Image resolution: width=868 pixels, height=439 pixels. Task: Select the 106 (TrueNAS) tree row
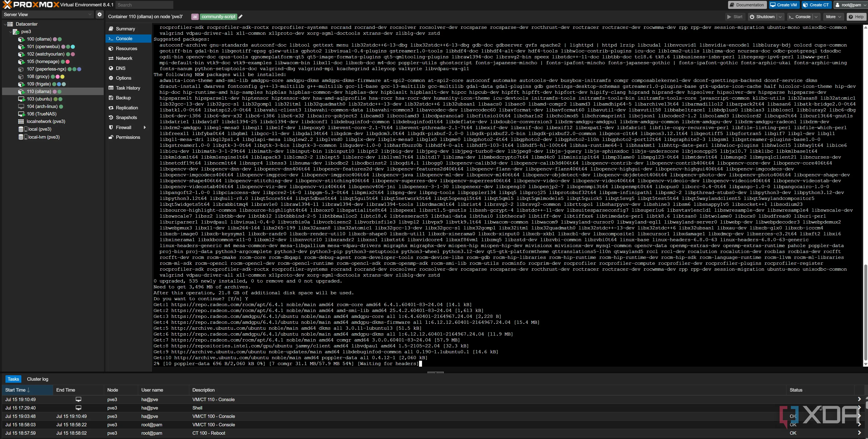[53, 114]
